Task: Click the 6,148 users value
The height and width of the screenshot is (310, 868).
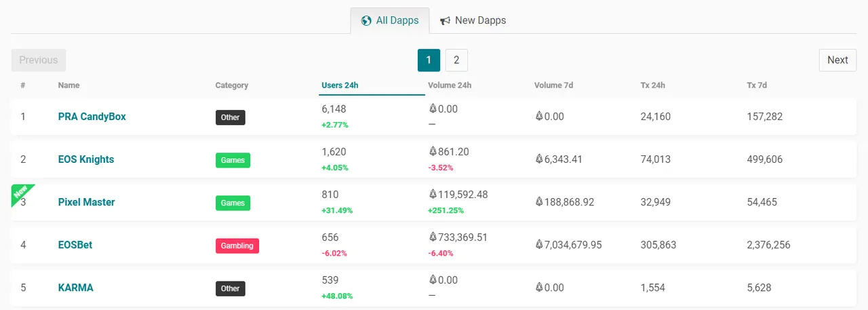Action: click(334, 109)
